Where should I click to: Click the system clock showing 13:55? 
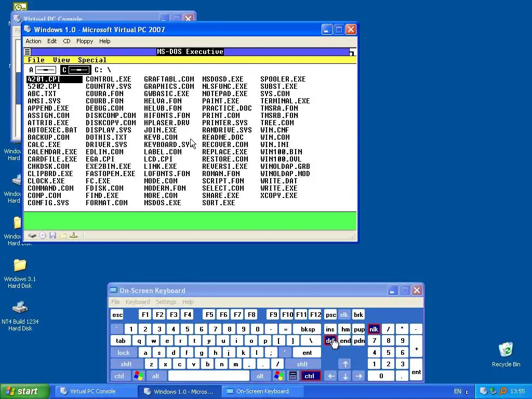pos(518,391)
